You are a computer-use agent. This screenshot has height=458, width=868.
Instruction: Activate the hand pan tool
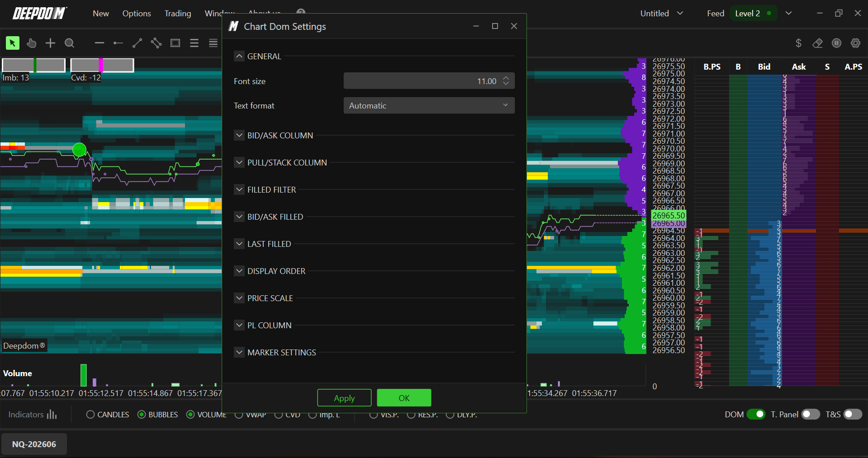pyautogui.click(x=31, y=43)
